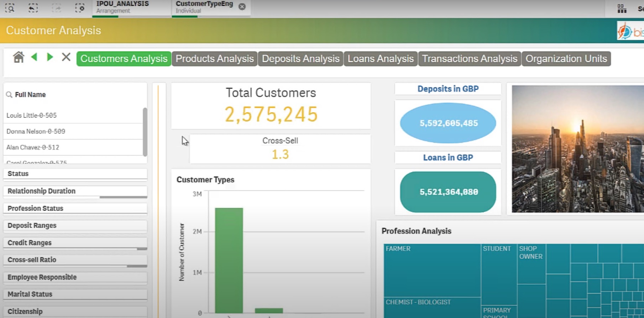Go to the home sheet icon

coord(19,57)
